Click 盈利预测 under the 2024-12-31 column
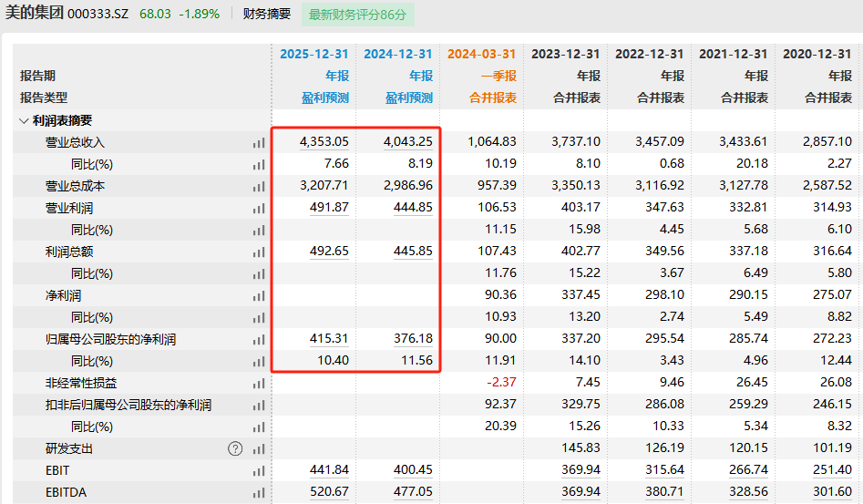The width and height of the screenshot is (863, 504). tap(409, 98)
